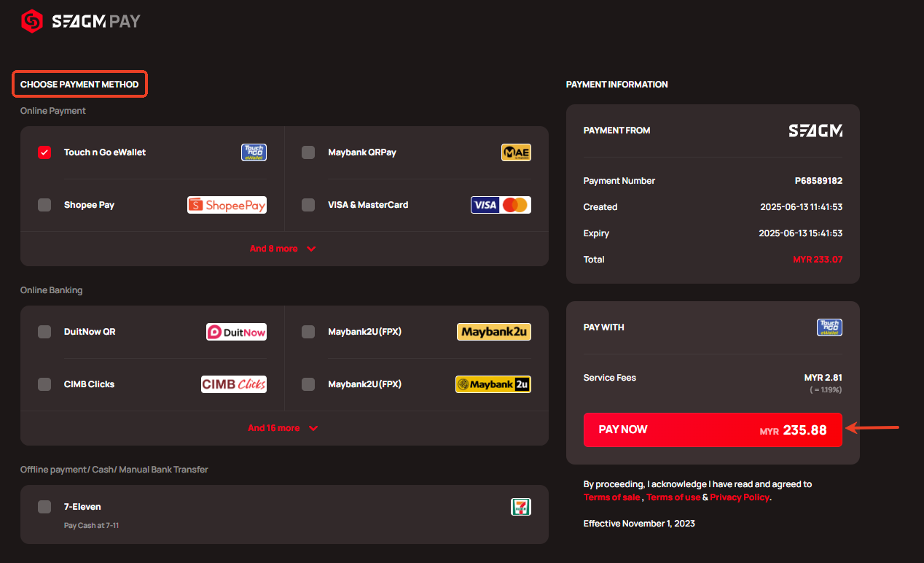The height and width of the screenshot is (563, 924).
Task: Click the Maybank2u logo next to DuitNow's row
Action: click(494, 332)
